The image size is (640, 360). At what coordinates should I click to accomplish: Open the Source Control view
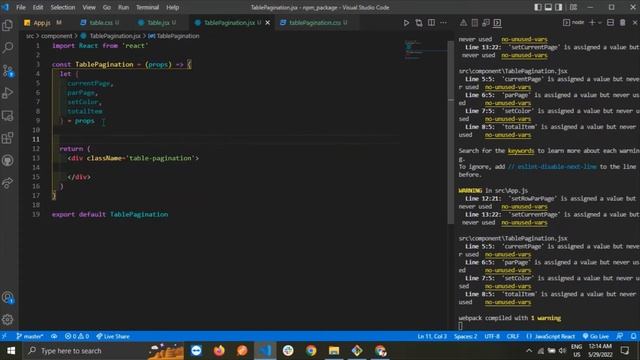pos(8,71)
